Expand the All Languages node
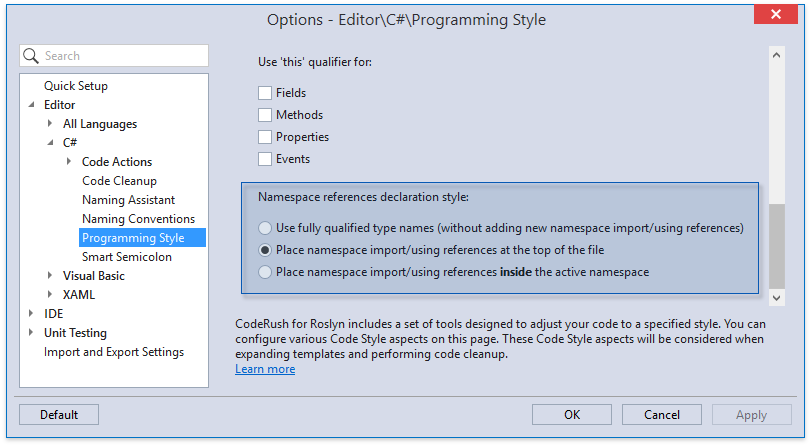 pyautogui.click(x=50, y=124)
